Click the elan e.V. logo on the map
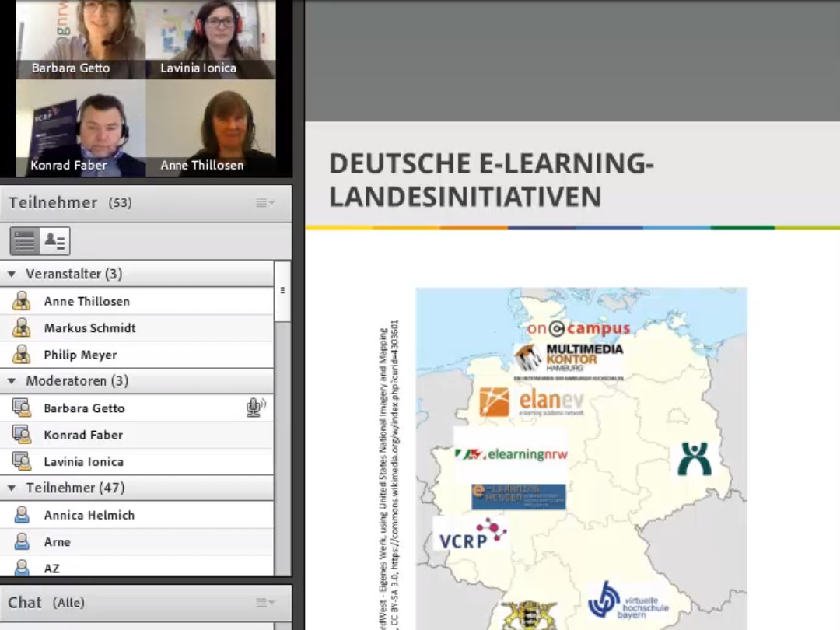This screenshot has width=840, height=630. 531,402
